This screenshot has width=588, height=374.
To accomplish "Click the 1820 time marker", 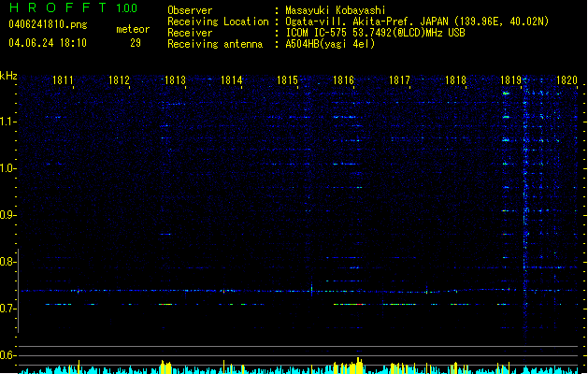I will pos(567,80).
